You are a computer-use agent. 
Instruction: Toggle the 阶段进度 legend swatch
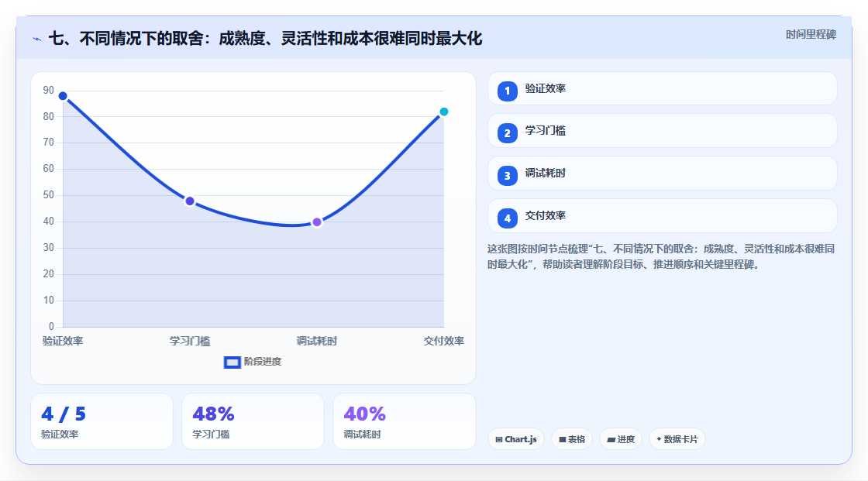[x=232, y=362]
